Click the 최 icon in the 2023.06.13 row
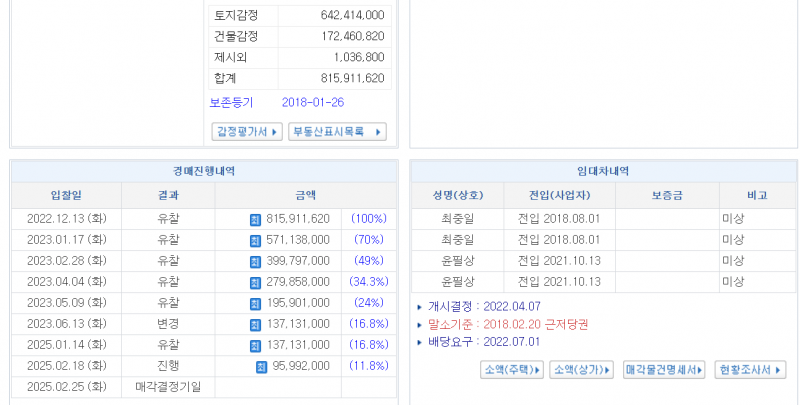Viewport: 800px width, 405px height. click(x=255, y=324)
